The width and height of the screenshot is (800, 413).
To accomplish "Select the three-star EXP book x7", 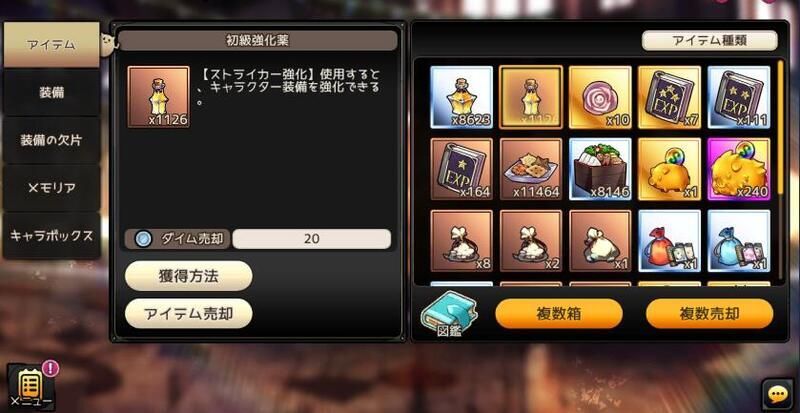I will point(669,97).
